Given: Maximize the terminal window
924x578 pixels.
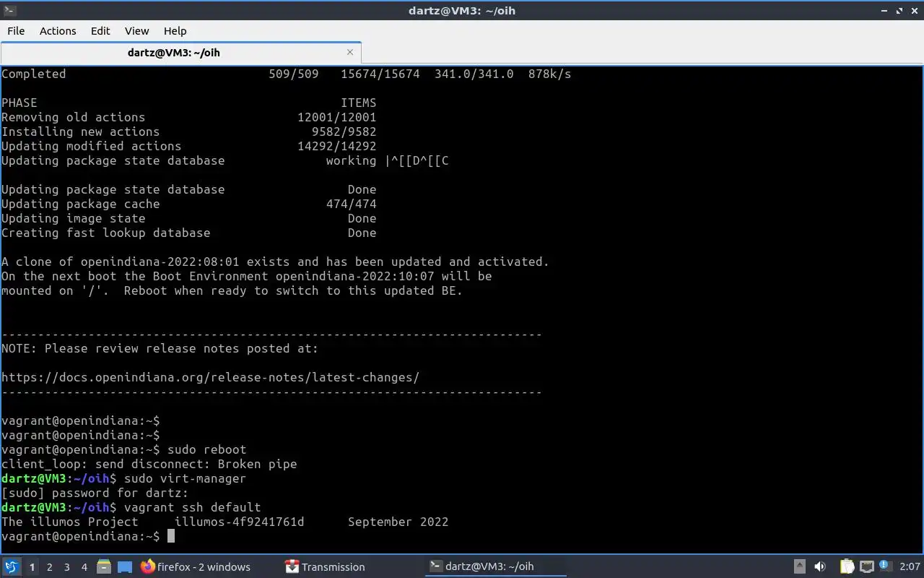Looking at the screenshot, I should [899, 10].
